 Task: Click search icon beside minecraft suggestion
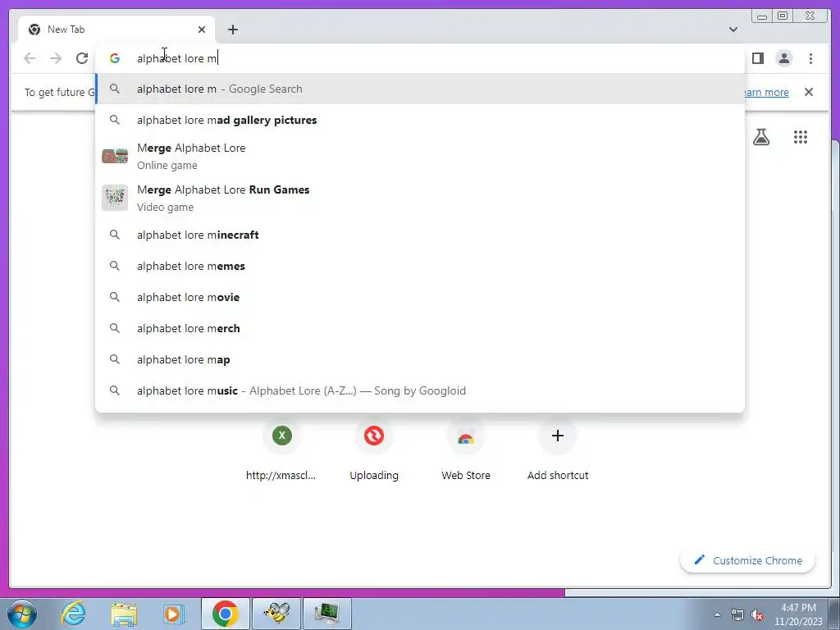115,235
